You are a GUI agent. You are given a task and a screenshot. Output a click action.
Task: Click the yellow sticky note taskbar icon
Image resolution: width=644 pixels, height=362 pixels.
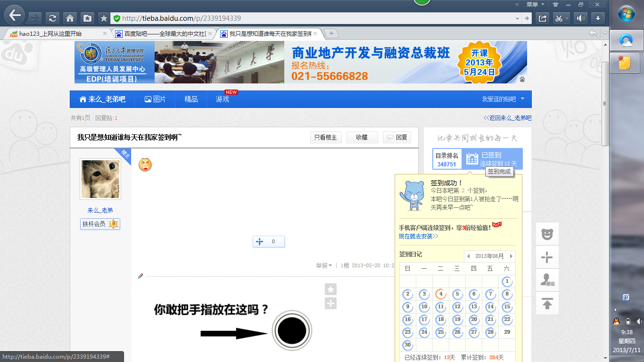click(x=626, y=63)
